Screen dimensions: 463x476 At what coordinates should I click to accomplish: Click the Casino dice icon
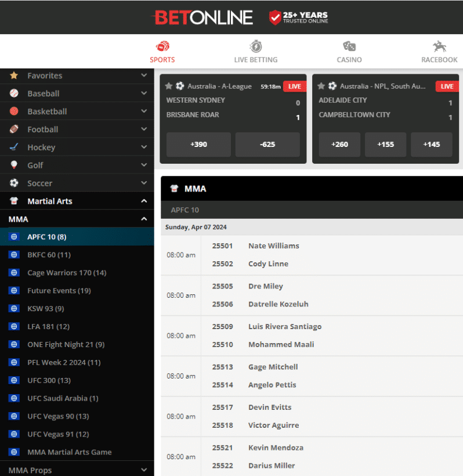[x=349, y=46]
